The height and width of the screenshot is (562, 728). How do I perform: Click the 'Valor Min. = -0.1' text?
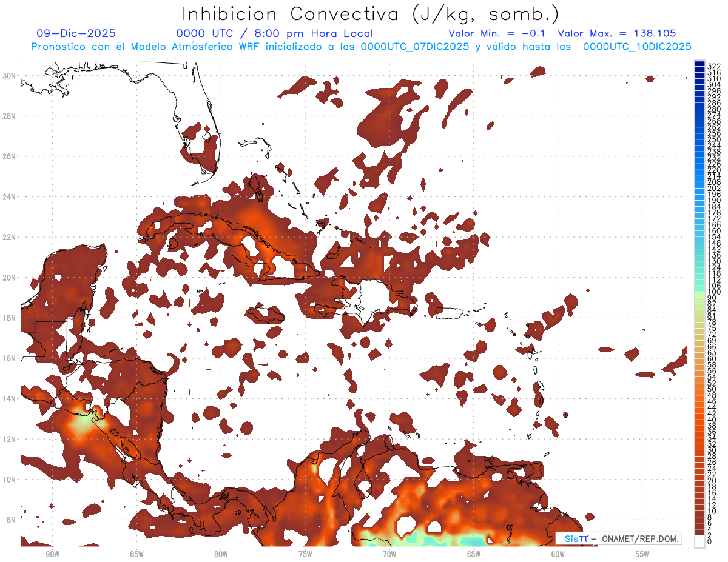click(497, 33)
